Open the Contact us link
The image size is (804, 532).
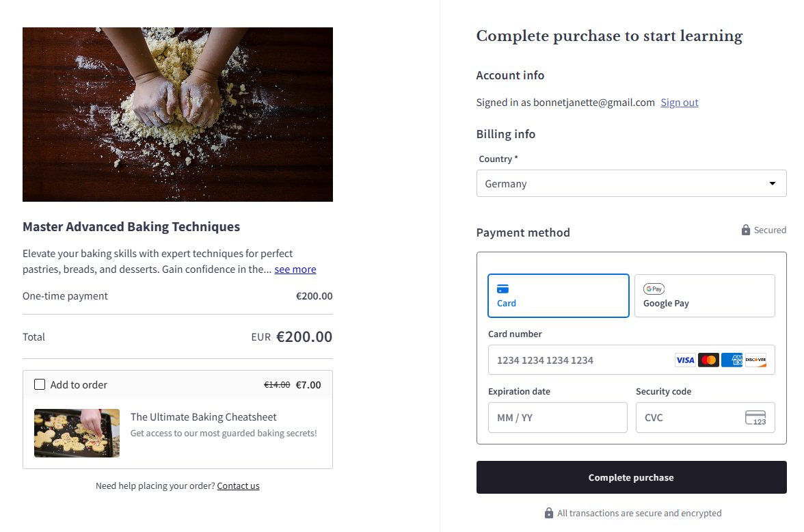tap(238, 486)
